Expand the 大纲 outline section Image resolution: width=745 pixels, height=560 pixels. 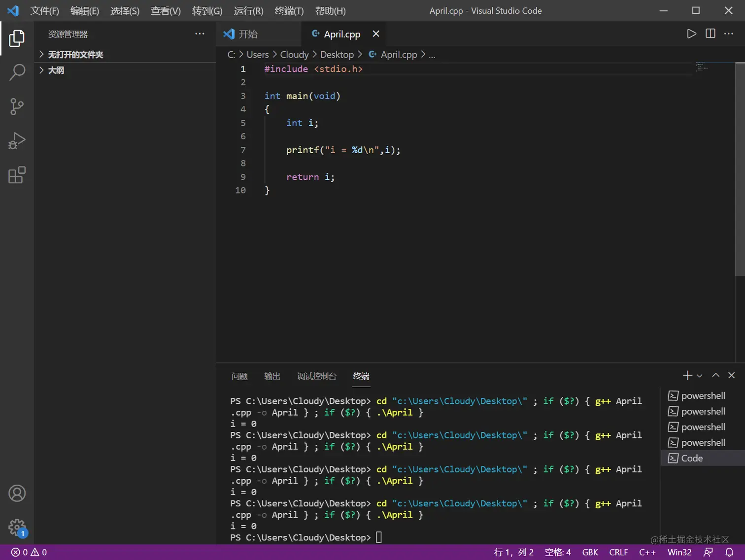tap(56, 70)
